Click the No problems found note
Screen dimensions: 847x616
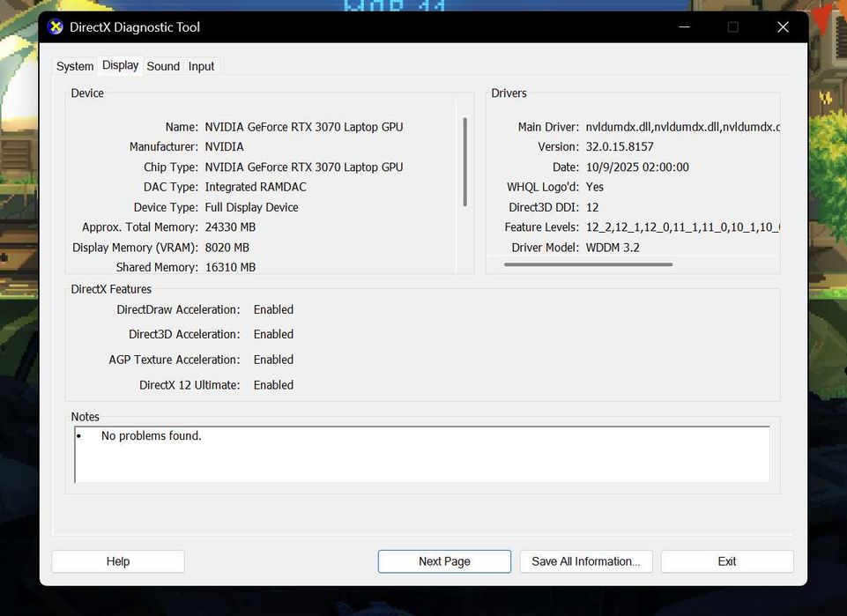pyautogui.click(x=152, y=435)
